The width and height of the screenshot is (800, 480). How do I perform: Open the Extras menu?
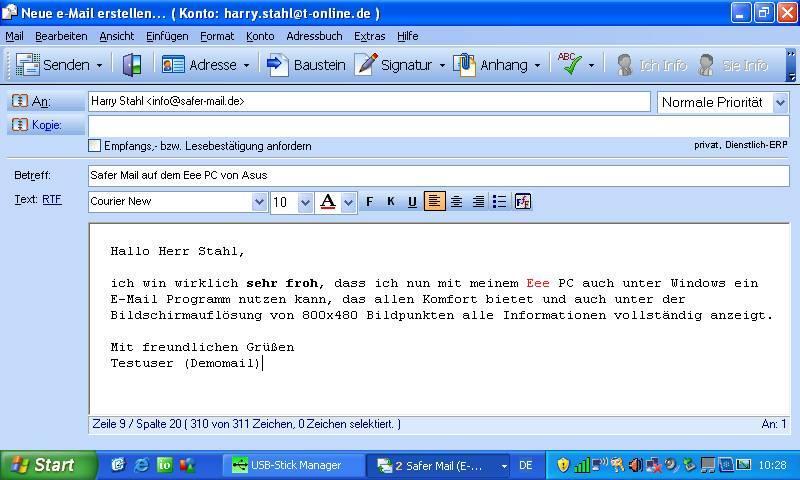(369, 36)
